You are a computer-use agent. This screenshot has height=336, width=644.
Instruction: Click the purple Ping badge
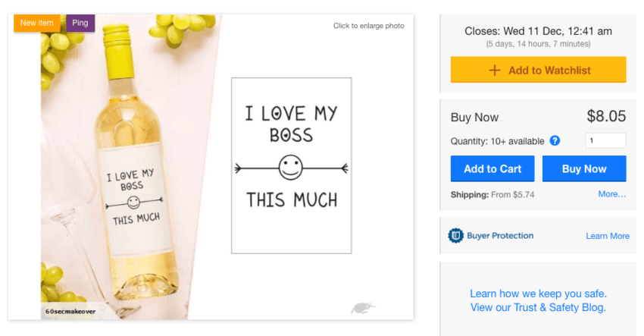click(80, 23)
